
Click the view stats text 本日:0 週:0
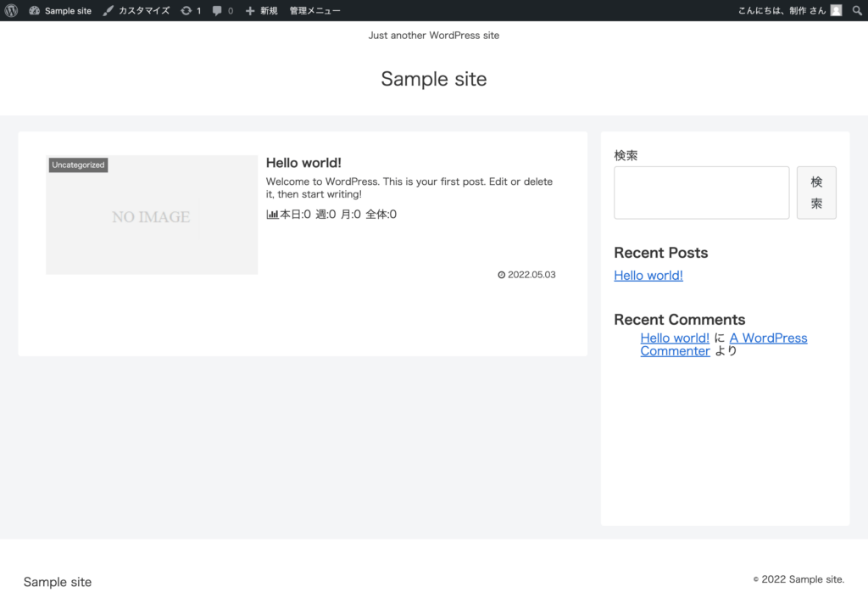click(308, 215)
